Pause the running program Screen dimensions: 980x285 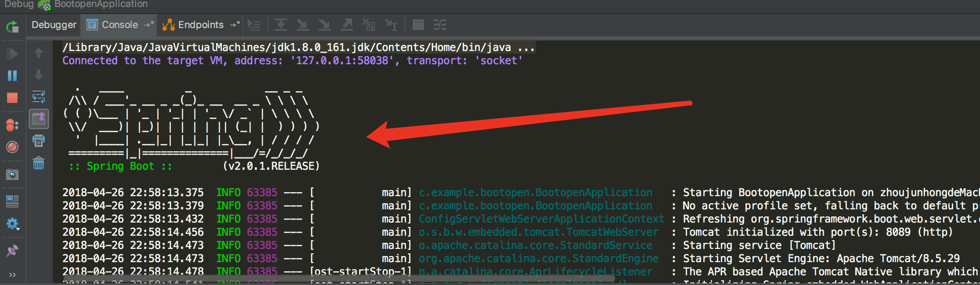tap(12, 76)
